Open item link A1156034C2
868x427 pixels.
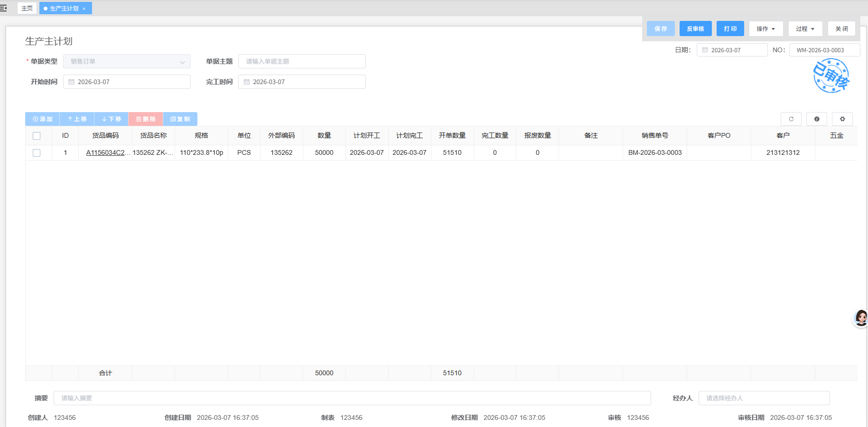106,153
